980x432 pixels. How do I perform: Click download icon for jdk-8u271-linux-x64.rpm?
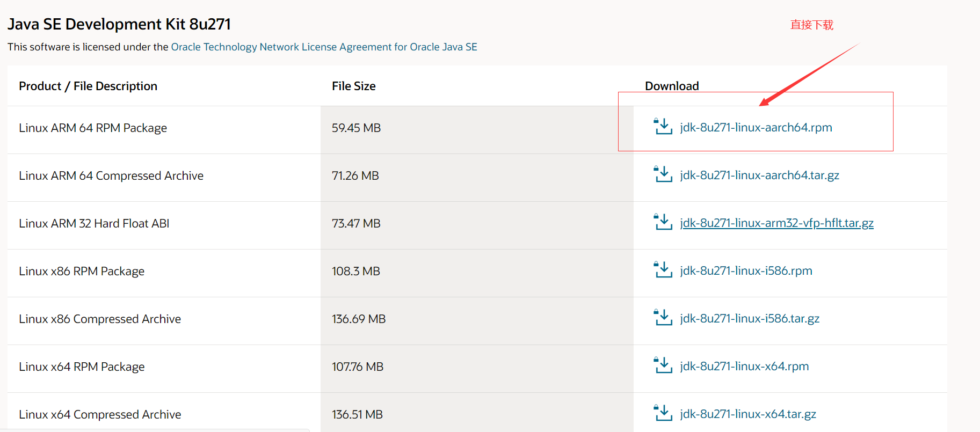click(663, 365)
